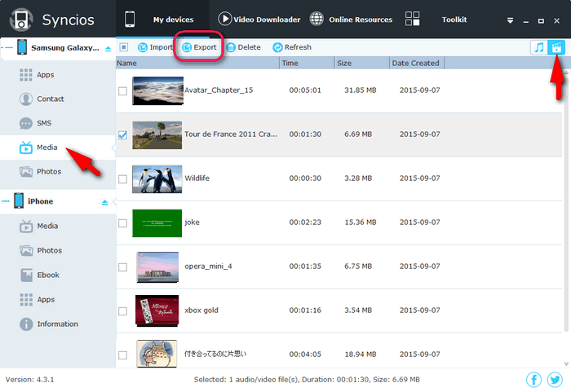Click the Delete button

pyautogui.click(x=243, y=47)
